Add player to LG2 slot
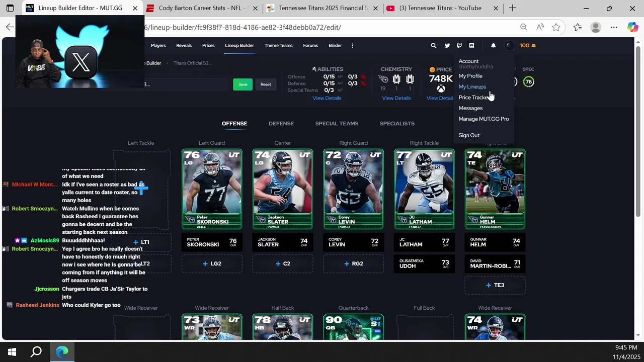 pos(212,263)
